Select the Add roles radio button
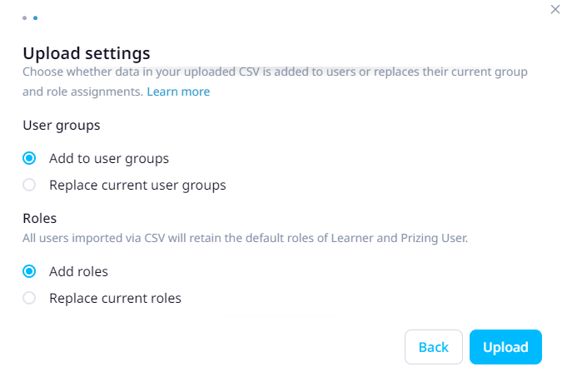The image size is (562, 376). point(29,271)
